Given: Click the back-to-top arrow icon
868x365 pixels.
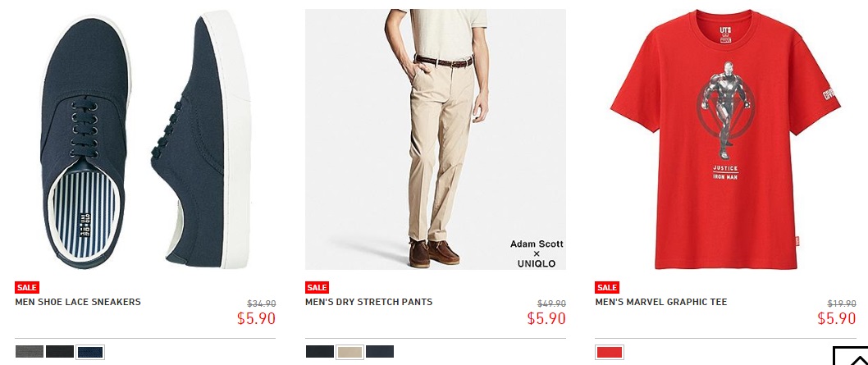Looking at the screenshot, I should [851, 356].
